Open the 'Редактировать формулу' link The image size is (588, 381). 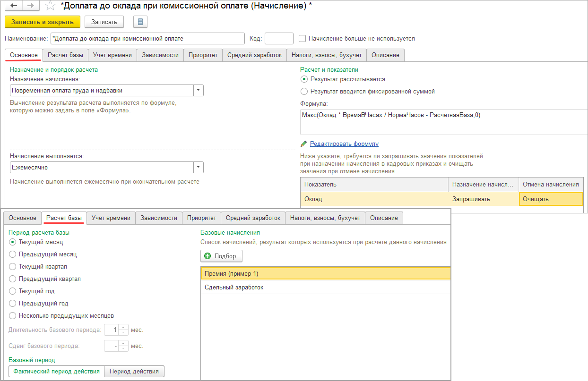tap(344, 144)
